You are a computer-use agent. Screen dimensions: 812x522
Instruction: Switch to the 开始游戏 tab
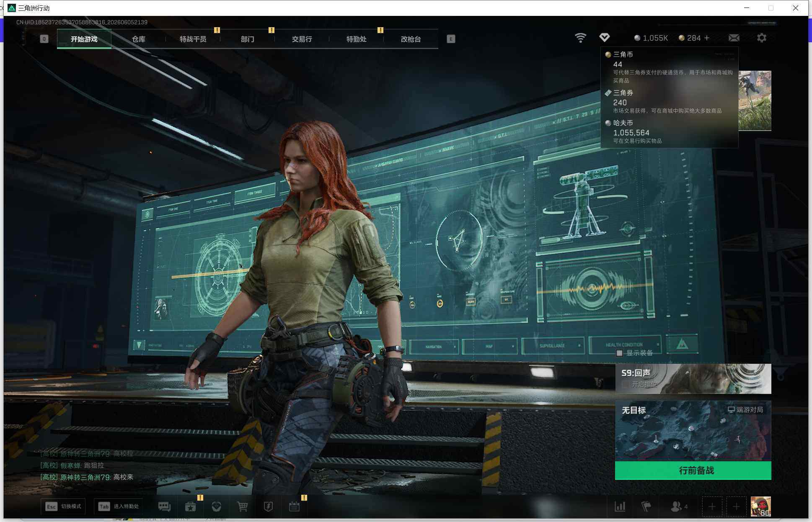click(84, 39)
